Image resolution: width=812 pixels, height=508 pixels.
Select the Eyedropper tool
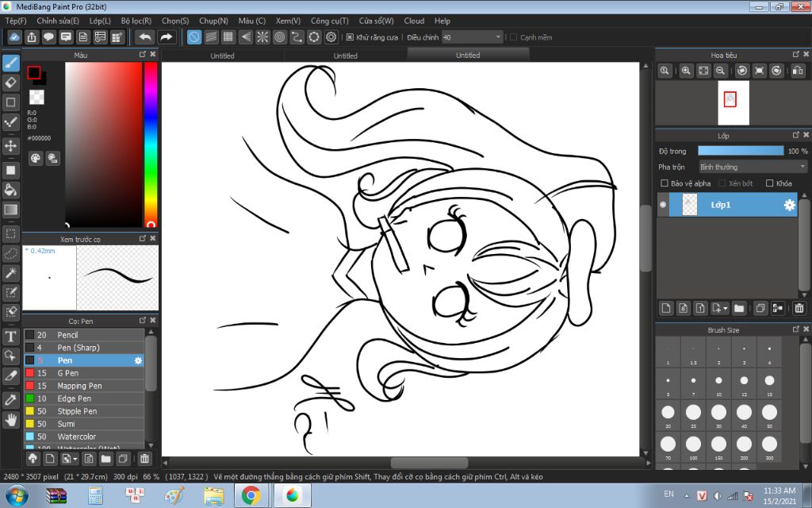point(11,400)
